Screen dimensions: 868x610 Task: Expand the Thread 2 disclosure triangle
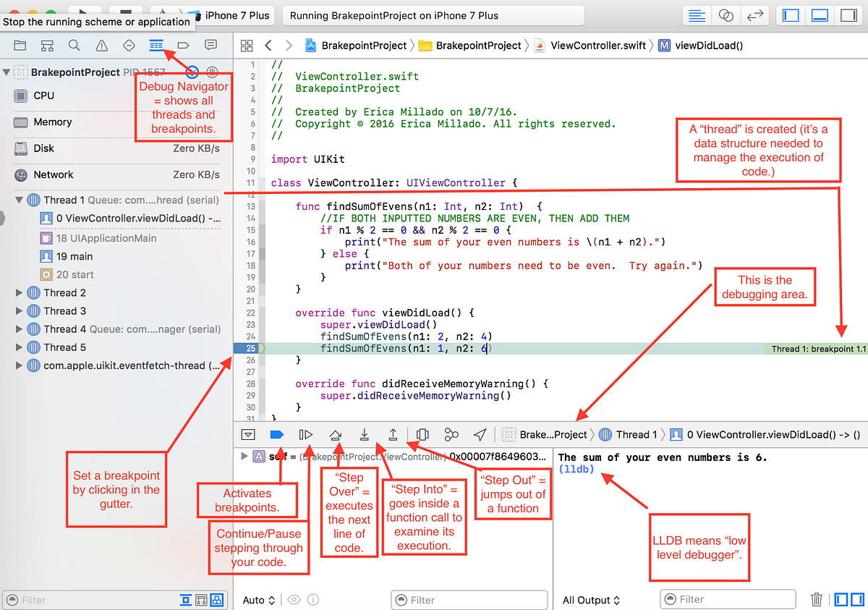tap(18, 294)
